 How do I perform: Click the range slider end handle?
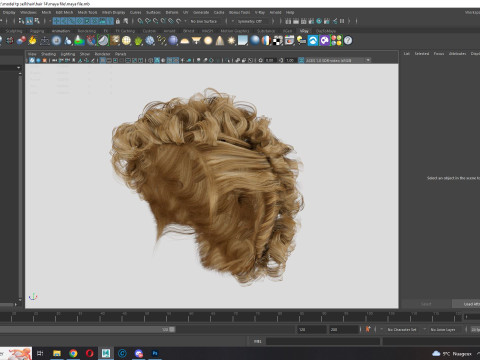click(172, 329)
